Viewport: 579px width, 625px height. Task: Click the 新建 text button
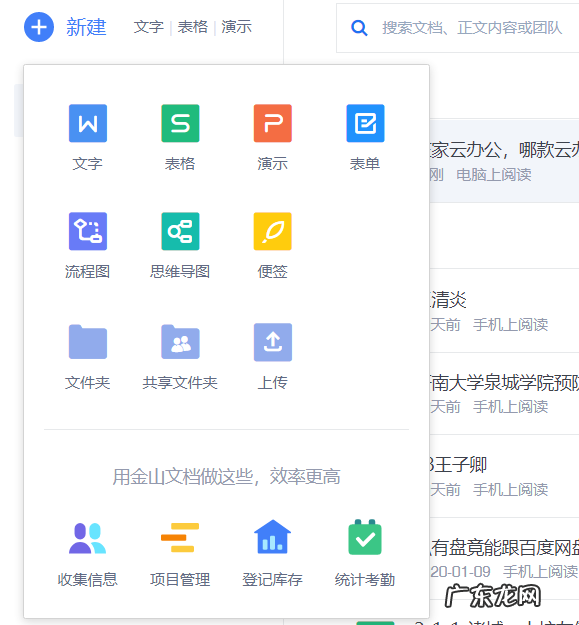click(86, 27)
